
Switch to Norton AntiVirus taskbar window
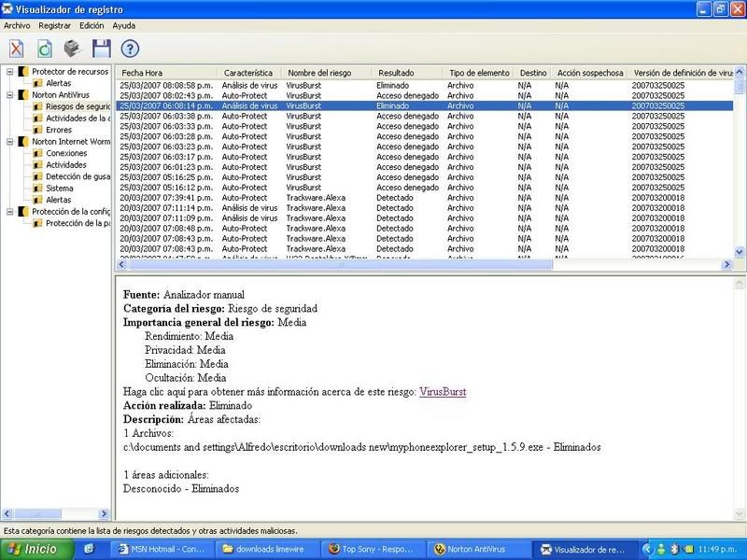pos(479,550)
